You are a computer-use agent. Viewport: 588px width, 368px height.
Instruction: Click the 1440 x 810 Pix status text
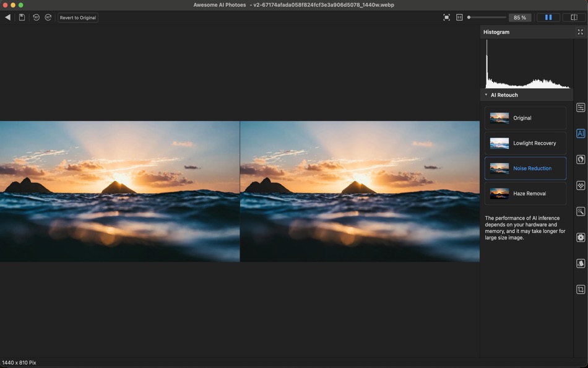pyautogui.click(x=19, y=363)
